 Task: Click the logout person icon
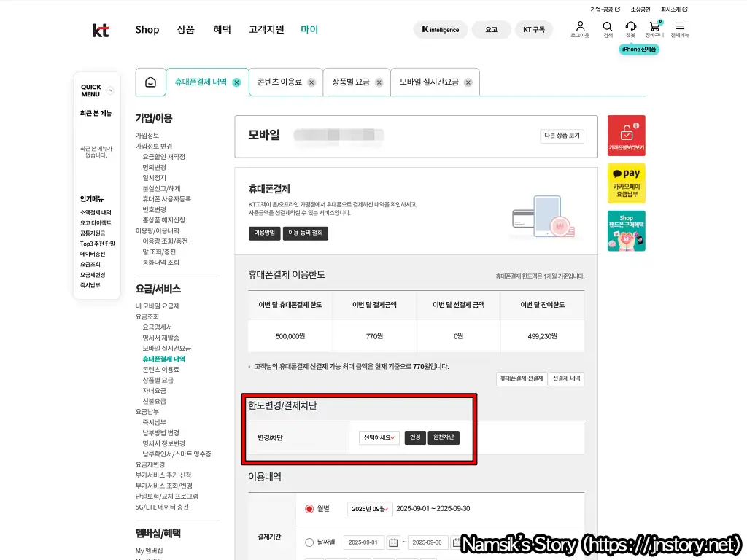(580, 27)
